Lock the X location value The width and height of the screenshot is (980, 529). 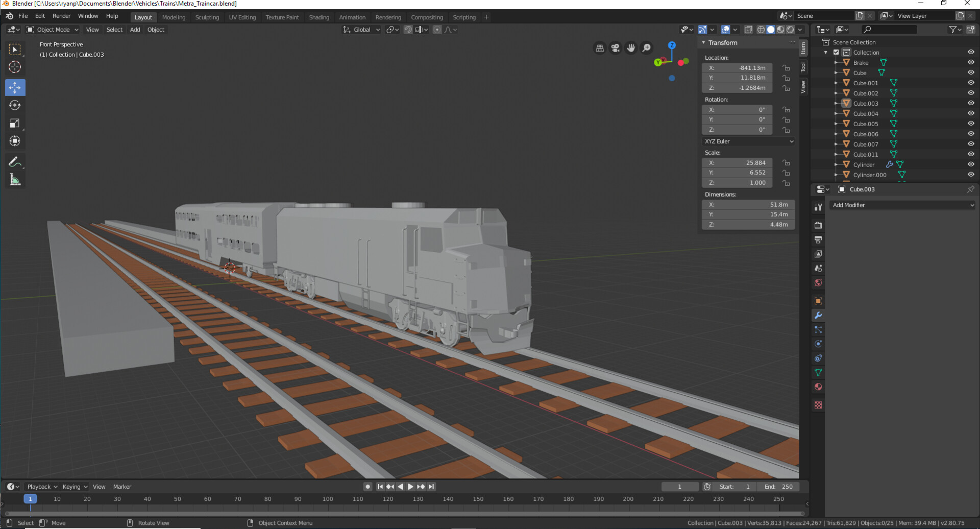coord(787,67)
